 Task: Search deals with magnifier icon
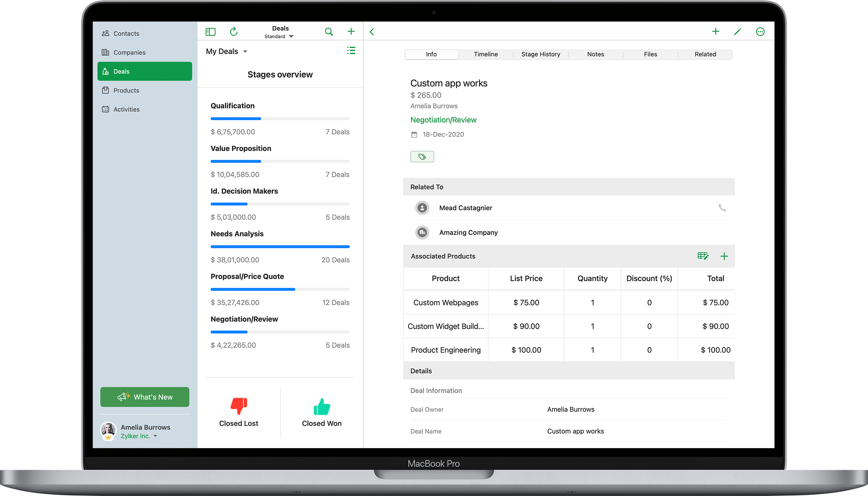click(329, 32)
